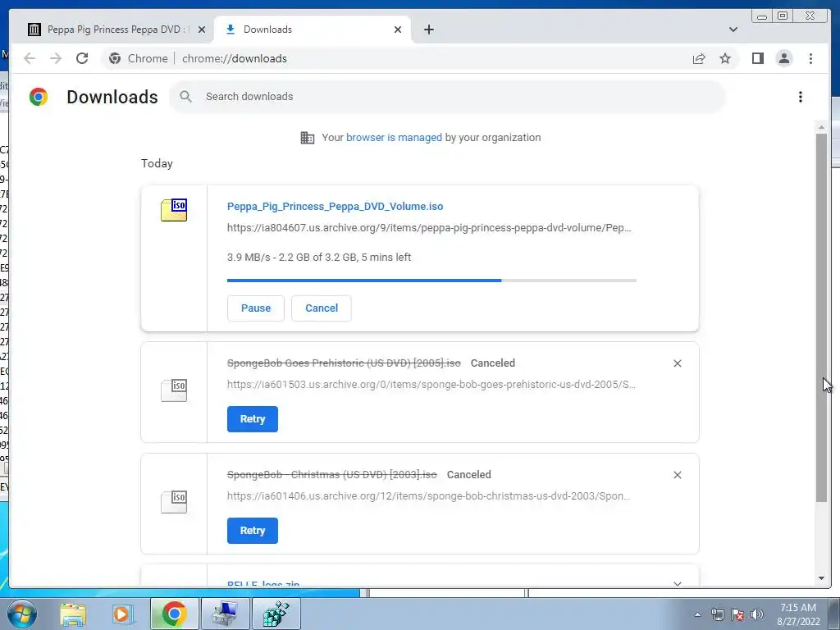This screenshot has height=630, width=840.
Task: Show hidden system tray icons
Action: pos(697,614)
